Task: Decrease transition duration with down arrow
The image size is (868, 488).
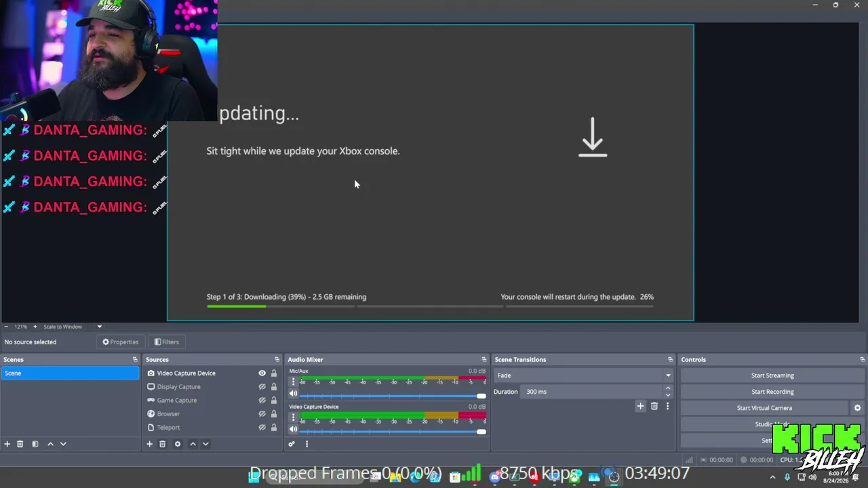Action: point(668,395)
